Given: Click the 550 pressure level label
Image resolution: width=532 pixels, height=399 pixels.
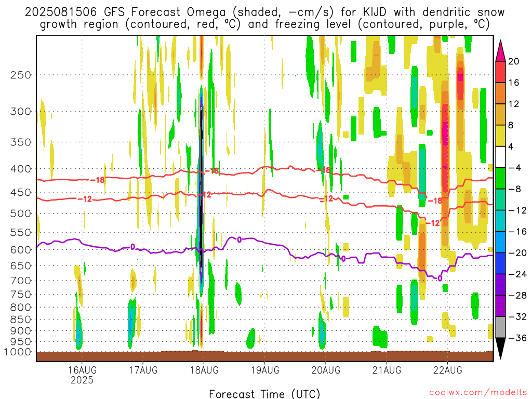Looking at the screenshot, I should [x=21, y=232].
